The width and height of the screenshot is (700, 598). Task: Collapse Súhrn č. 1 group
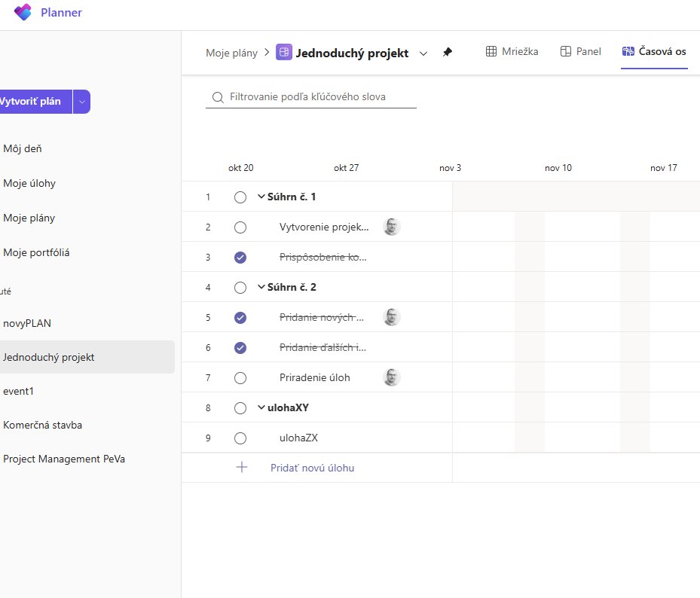261,197
